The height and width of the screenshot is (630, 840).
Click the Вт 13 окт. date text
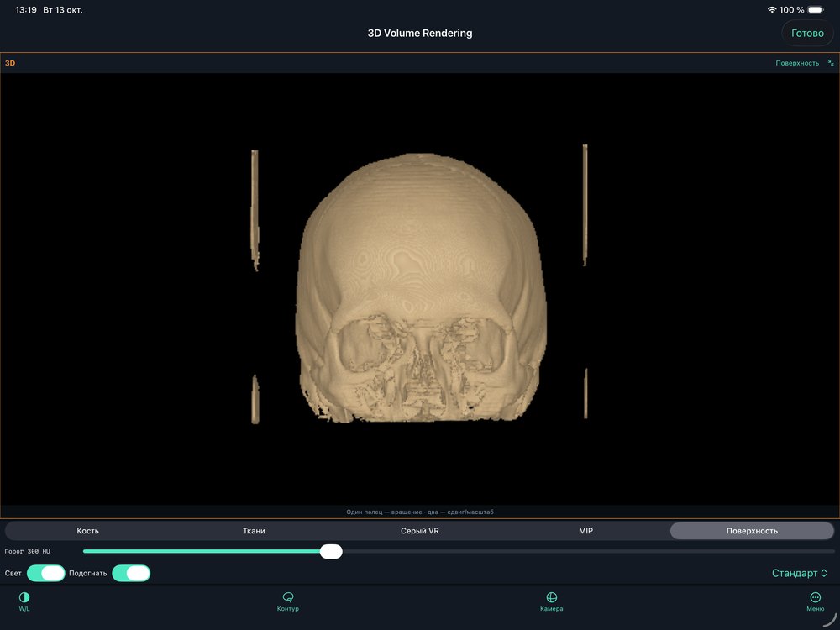(x=63, y=9)
